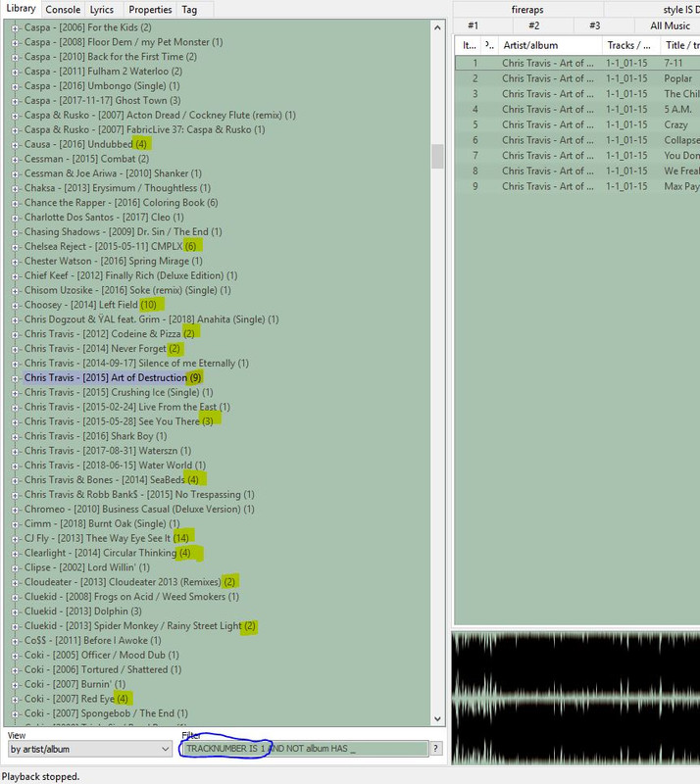
Task: Expand Chromeo Business Casual node
Action: point(15,510)
